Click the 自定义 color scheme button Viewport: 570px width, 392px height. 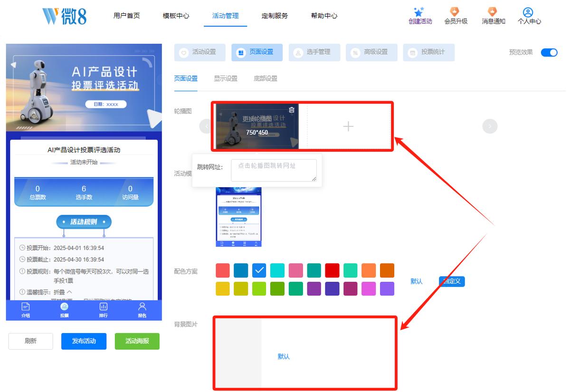click(452, 281)
